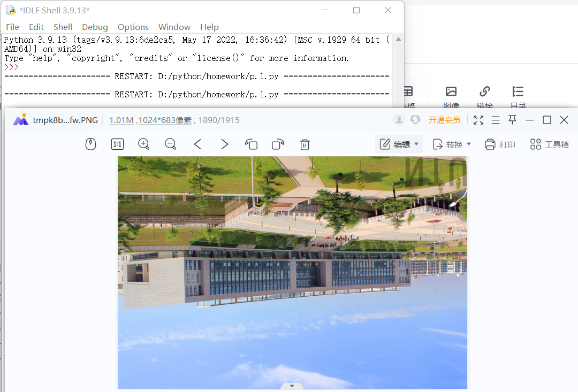Close the IDLE Shell window
The width and height of the screenshot is (578, 392).
(388, 10)
